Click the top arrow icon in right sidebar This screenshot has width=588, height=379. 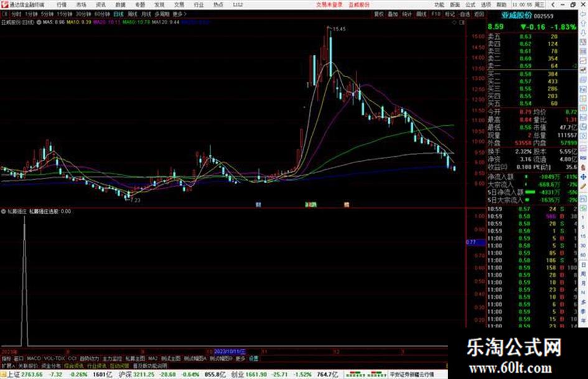pyautogui.click(x=583, y=15)
